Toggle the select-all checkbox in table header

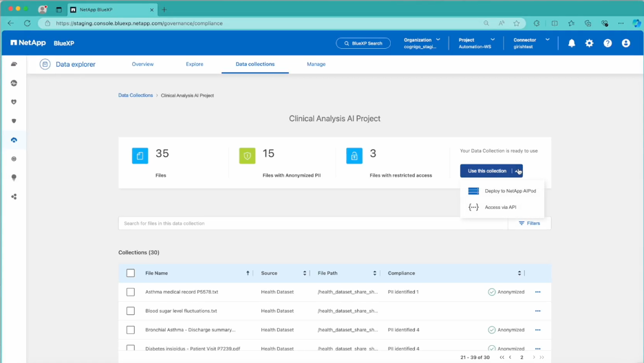pos(131,273)
